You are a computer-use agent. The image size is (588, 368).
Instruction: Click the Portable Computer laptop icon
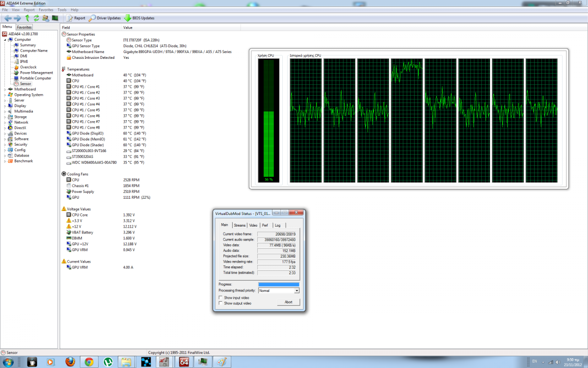(16, 78)
